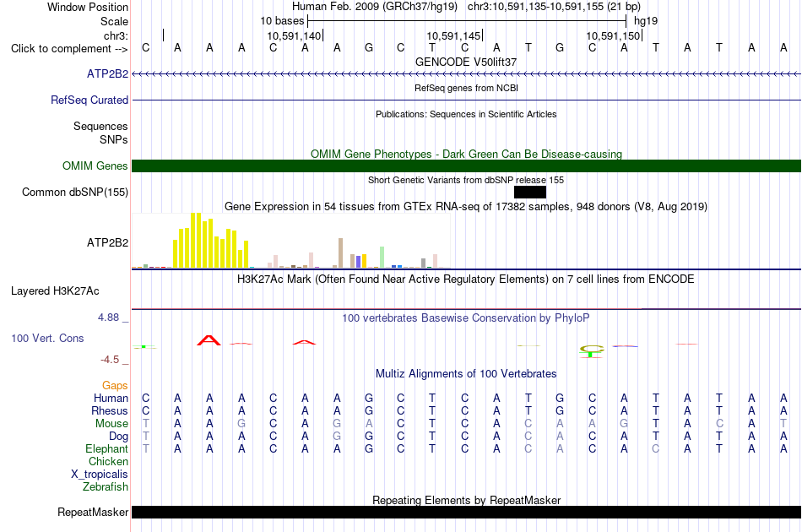Click the light green GTEx expression bar
Image resolution: width=802 pixels, height=532 pixels.
[382, 258]
